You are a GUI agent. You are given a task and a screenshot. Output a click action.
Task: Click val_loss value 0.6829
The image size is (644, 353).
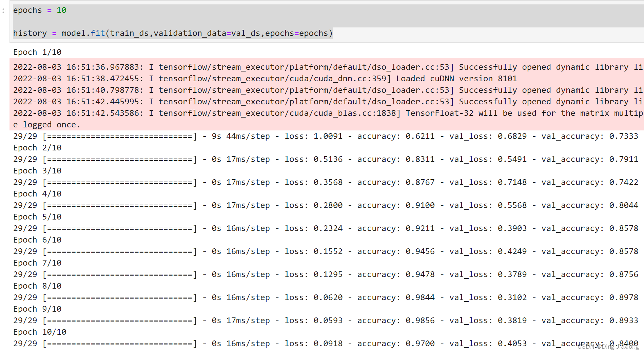click(512, 136)
